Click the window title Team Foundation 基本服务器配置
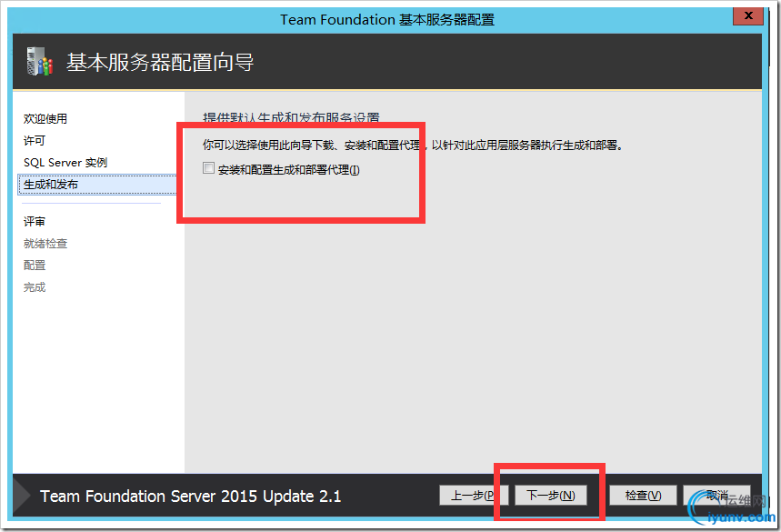The height and width of the screenshot is (532, 781). point(387,19)
